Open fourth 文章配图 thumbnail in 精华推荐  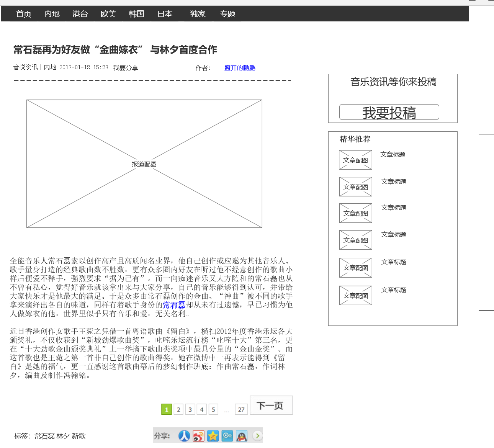(356, 240)
